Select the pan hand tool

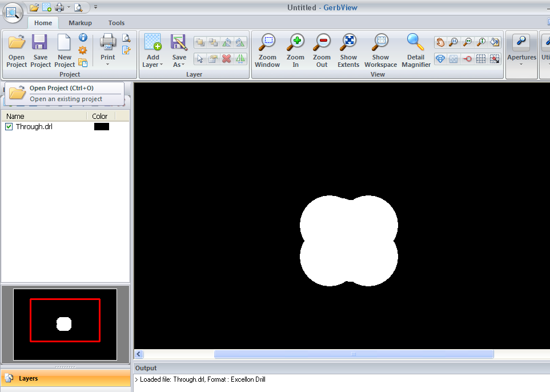pyautogui.click(x=440, y=42)
